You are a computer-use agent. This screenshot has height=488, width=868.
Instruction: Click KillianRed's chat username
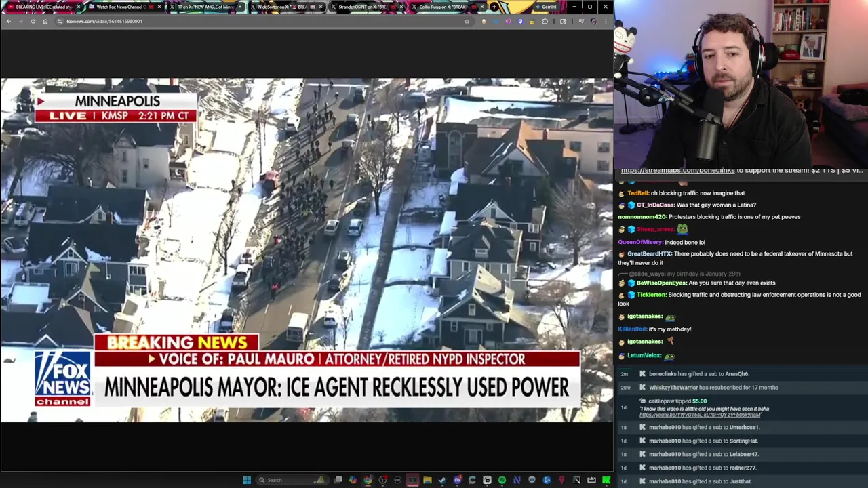tap(631, 329)
